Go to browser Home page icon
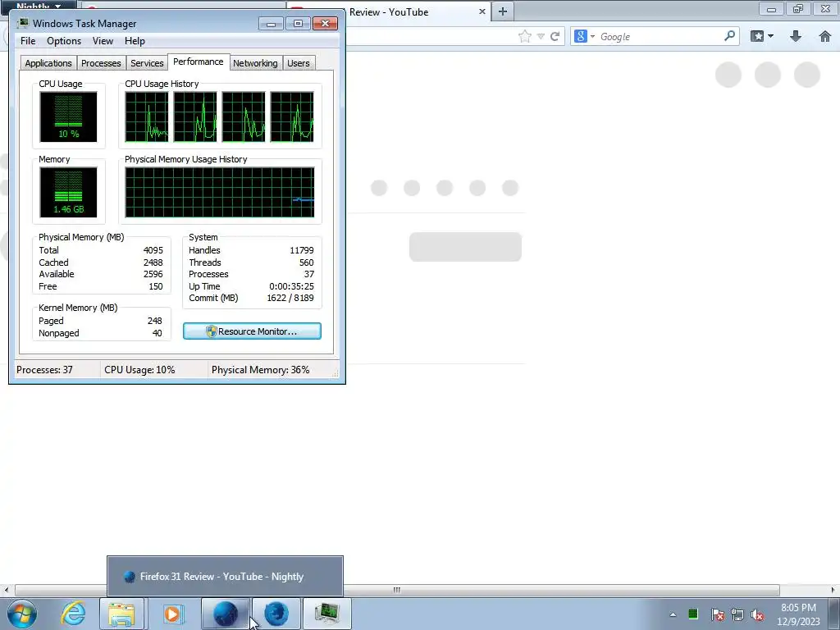Image resolution: width=840 pixels, height=630 pixels. 825,36
